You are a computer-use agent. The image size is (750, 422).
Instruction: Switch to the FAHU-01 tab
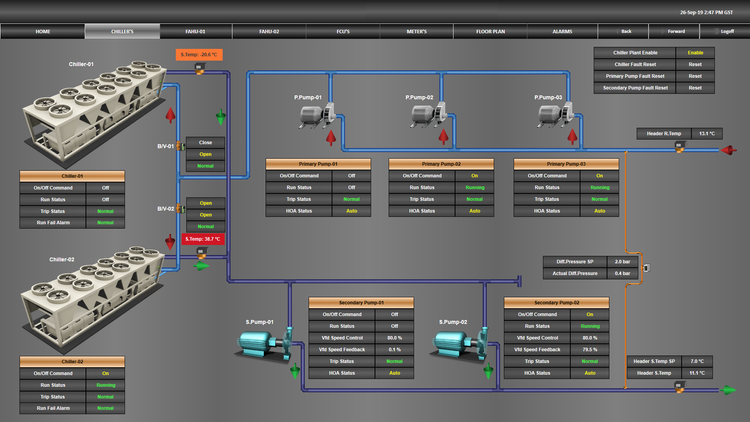click(195, 31)
